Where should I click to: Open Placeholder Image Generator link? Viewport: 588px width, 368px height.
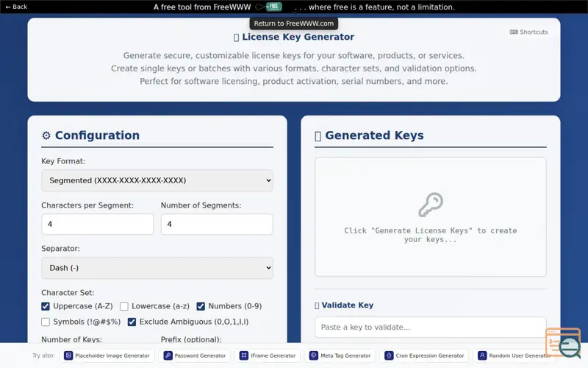[107, 355]
